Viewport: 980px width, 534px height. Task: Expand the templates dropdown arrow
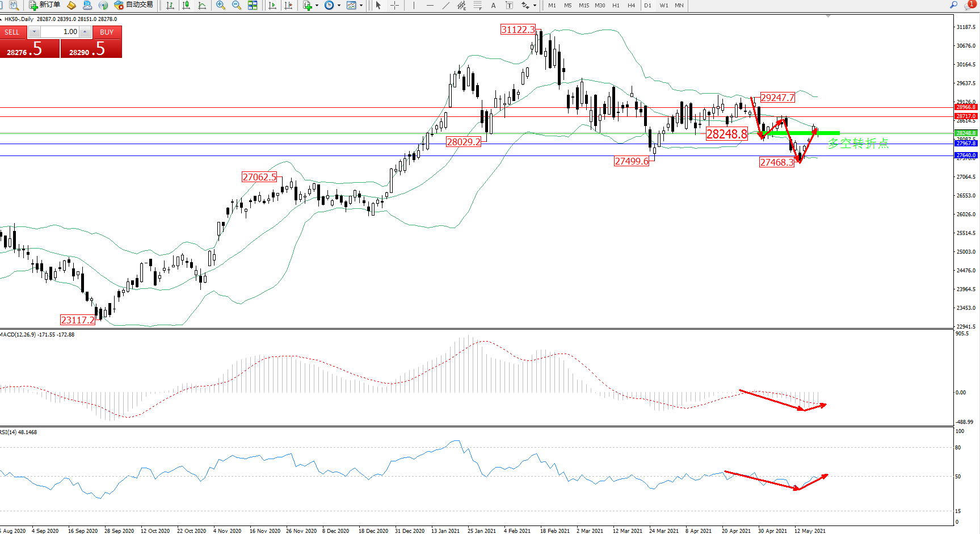[361, 5]
